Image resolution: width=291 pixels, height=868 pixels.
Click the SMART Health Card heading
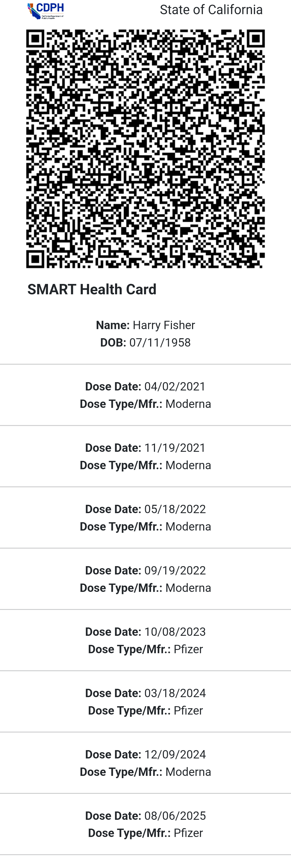pyautogui.click(x=92, y=290)
